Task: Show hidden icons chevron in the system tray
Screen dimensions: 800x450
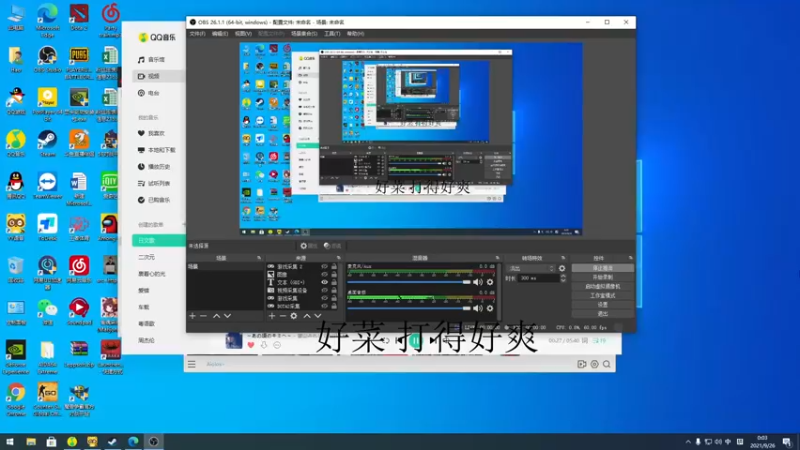Action: [688, 442]
